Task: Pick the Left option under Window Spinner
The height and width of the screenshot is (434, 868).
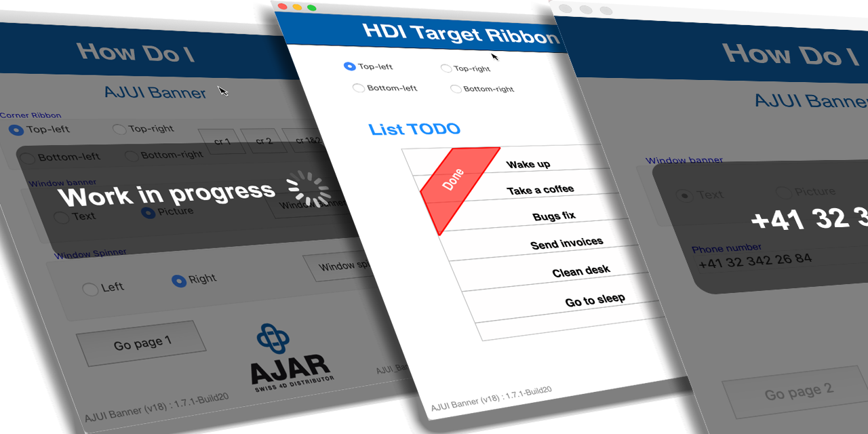Action: (x=90, y=289)
